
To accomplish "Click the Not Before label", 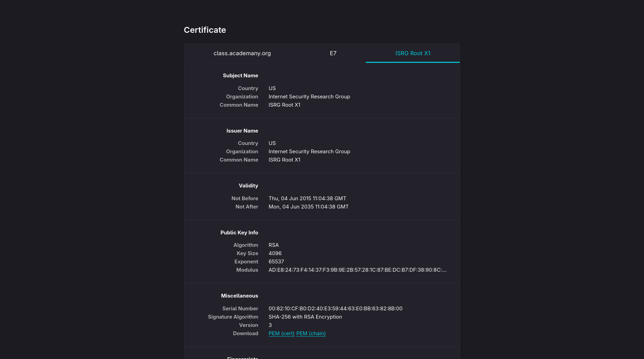I will [245, 198].
